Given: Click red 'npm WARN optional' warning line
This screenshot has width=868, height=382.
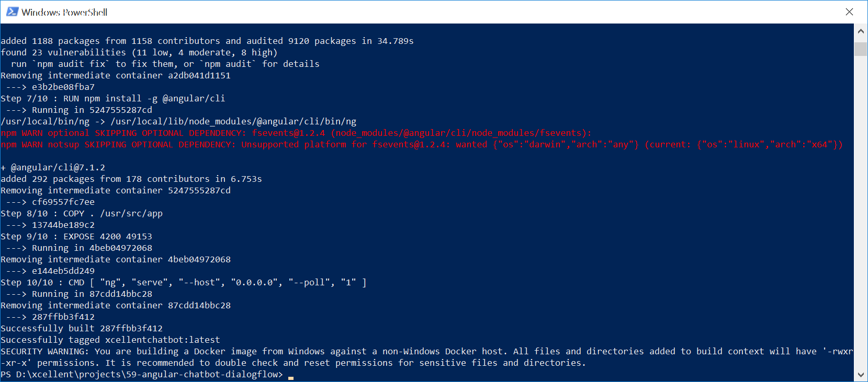Looking at the screenshot, I should [296, 133].
